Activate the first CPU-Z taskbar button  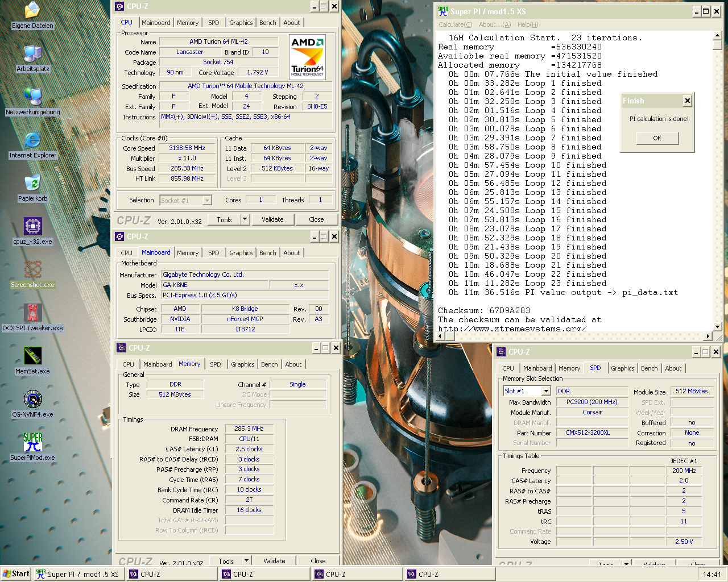[x=172, y=574]
